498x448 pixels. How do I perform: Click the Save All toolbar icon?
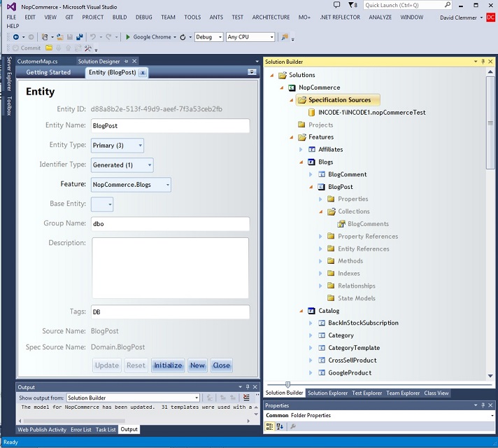80,37
